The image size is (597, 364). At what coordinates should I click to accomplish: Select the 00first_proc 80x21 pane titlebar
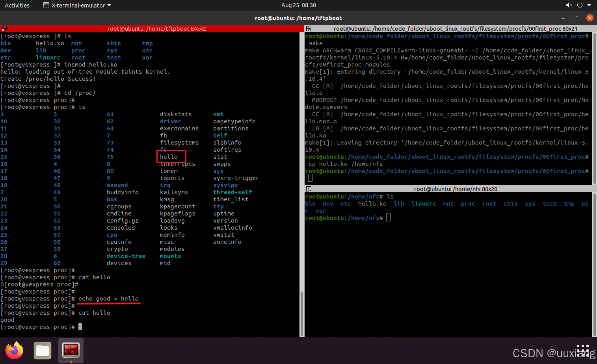(456, 28)
